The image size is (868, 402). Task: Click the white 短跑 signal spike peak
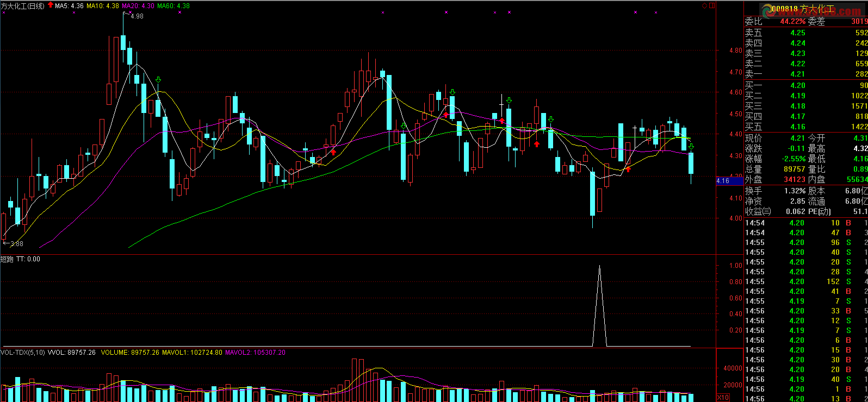[x=599, y=266]
